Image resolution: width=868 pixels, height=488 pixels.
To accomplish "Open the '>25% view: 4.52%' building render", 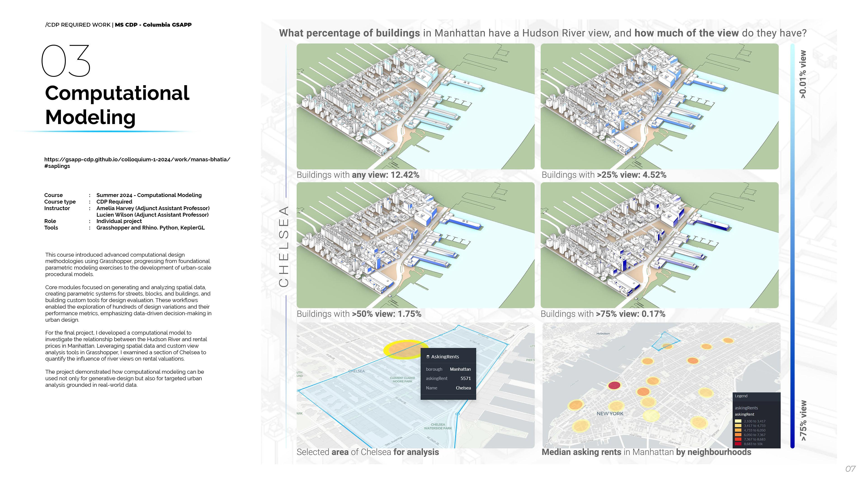I will point(659,106).
